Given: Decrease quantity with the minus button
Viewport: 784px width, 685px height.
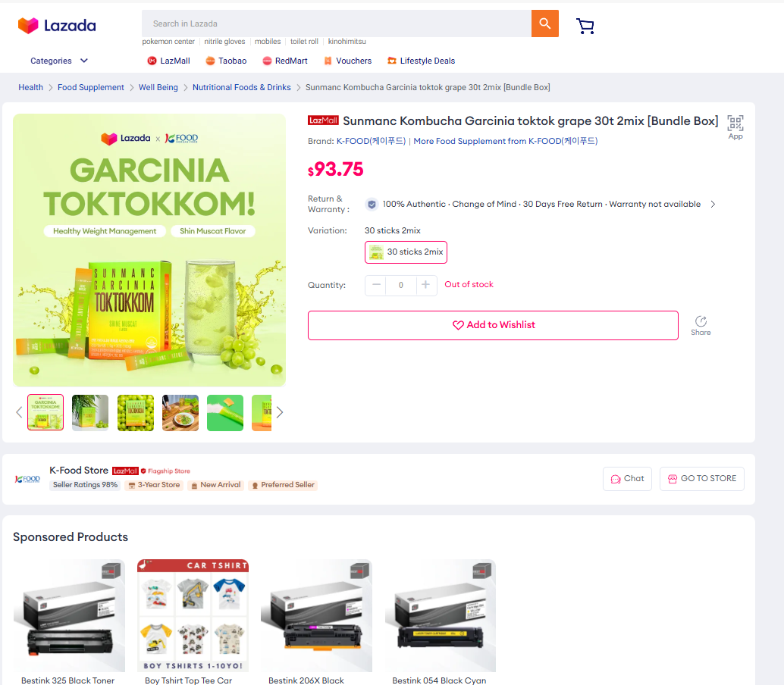Looking at the screenshot, I should point(376,285).
